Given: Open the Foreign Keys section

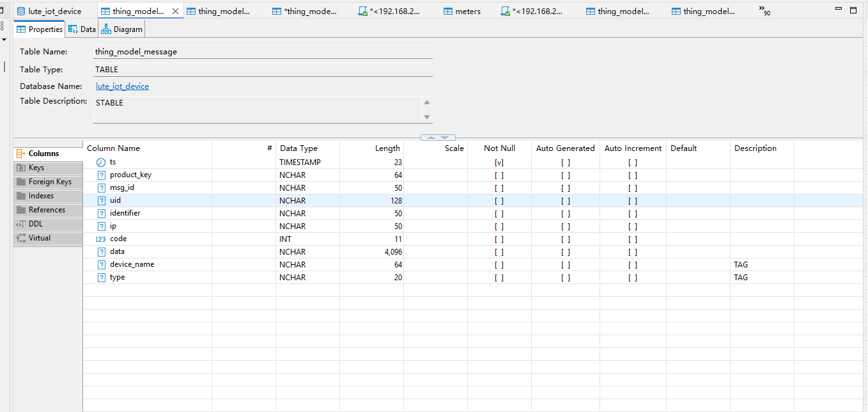Looking at the screenshot, I should 49,182.
